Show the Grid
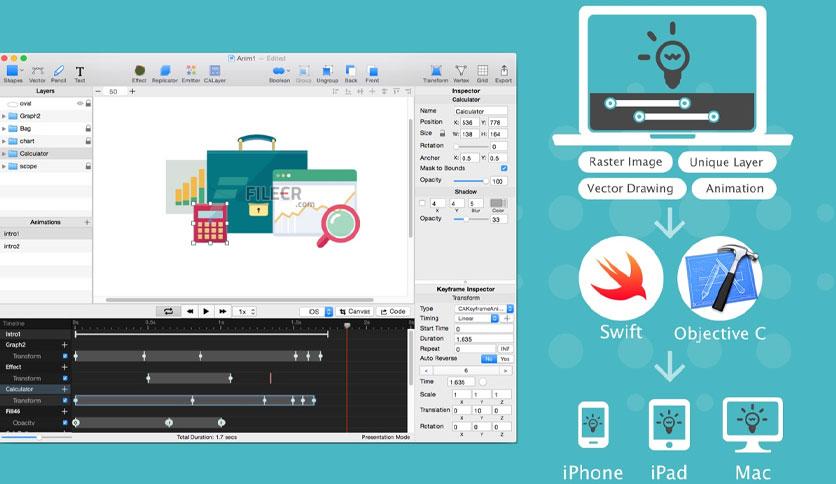Viewport: 836px width, 484px height. (x=483, y=74)
